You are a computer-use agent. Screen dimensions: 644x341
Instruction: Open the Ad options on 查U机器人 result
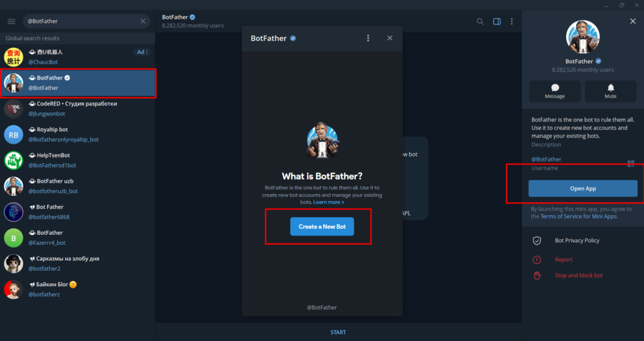coord(143,52)
